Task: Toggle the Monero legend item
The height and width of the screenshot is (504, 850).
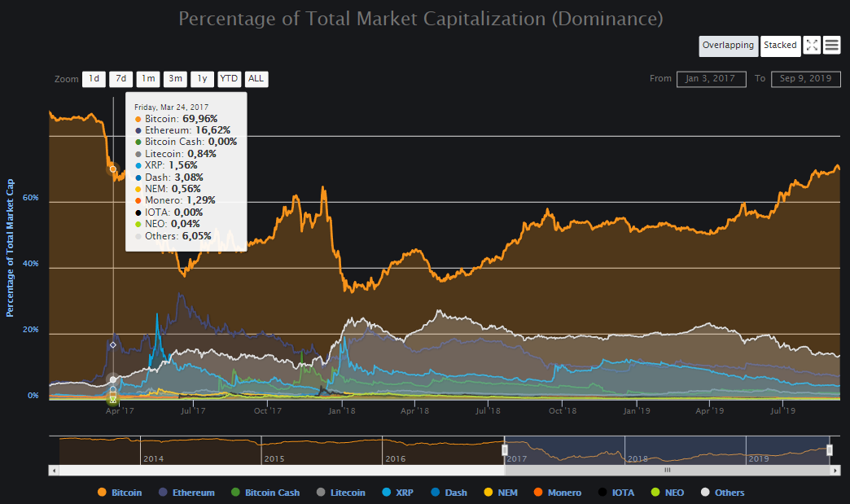Action: [x=558, y=493]
